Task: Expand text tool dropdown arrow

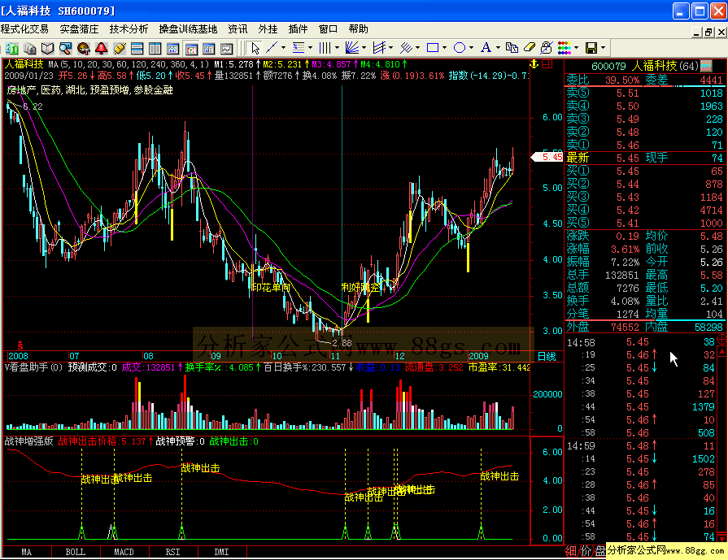Action: (498, 48)
